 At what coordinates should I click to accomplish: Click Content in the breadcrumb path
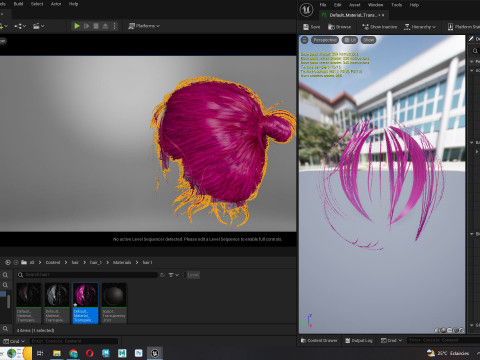click(x=53, y=263)
